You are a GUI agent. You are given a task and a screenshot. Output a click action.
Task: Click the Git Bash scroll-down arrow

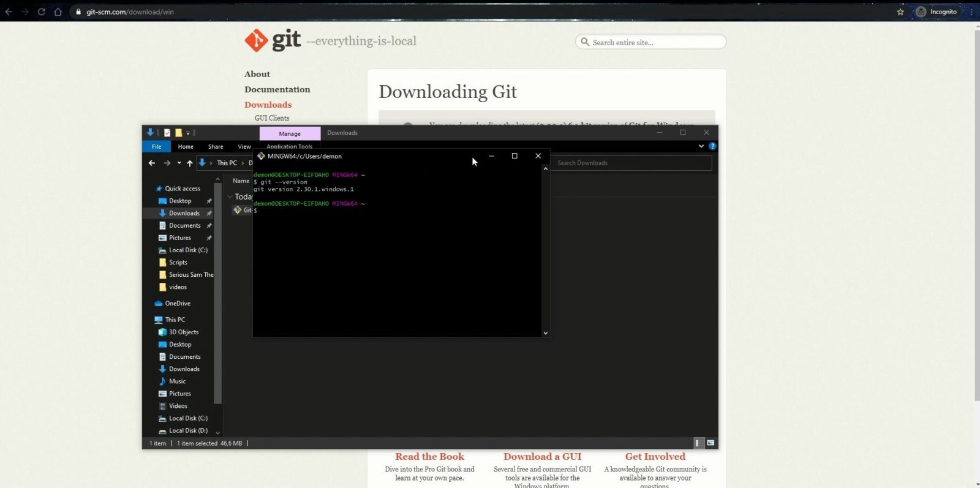(545, 333)
